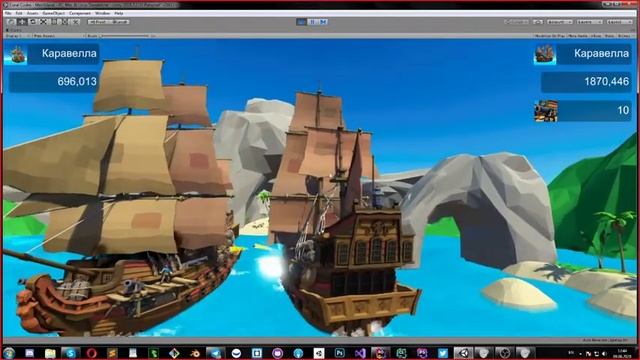The height and width of the screenshot is (360, 640).
Task: Click the Collab button in toolbar
Action: [x=516, y=22]
